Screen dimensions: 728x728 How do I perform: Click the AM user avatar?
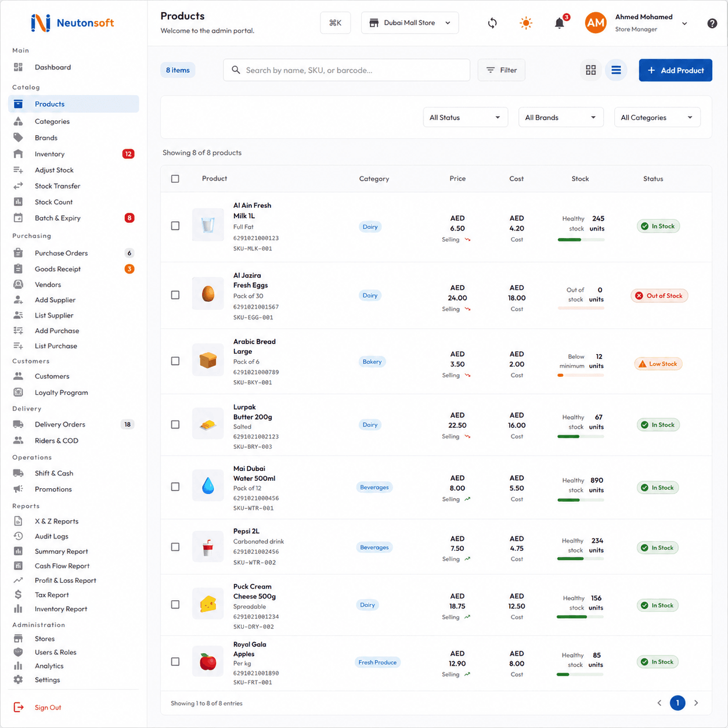coord(596,23)
